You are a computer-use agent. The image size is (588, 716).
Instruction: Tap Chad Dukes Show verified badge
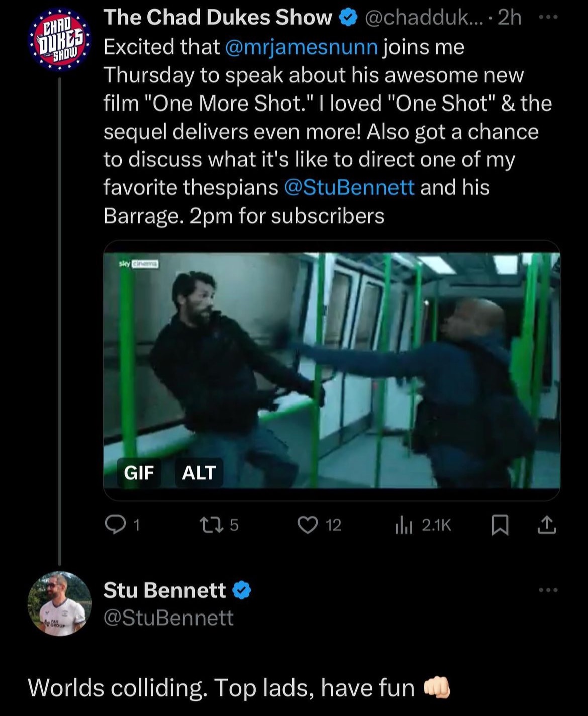pos(348,18)
